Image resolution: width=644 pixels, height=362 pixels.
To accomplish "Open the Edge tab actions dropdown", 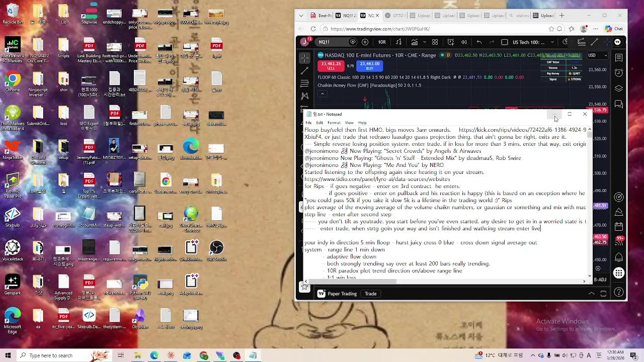I will pyautogui.click(x=300, y=16).
